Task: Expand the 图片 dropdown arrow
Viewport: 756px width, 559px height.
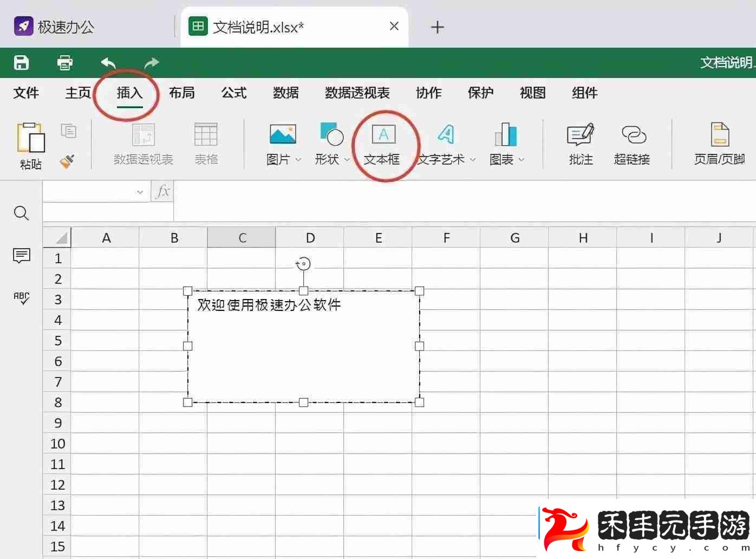Action: click(298, 160)
